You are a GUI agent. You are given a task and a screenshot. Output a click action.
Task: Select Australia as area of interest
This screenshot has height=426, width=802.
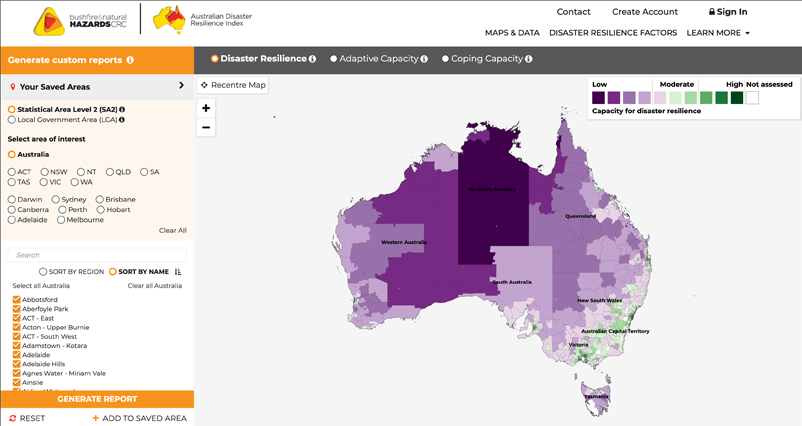click(x=11, y=154)
